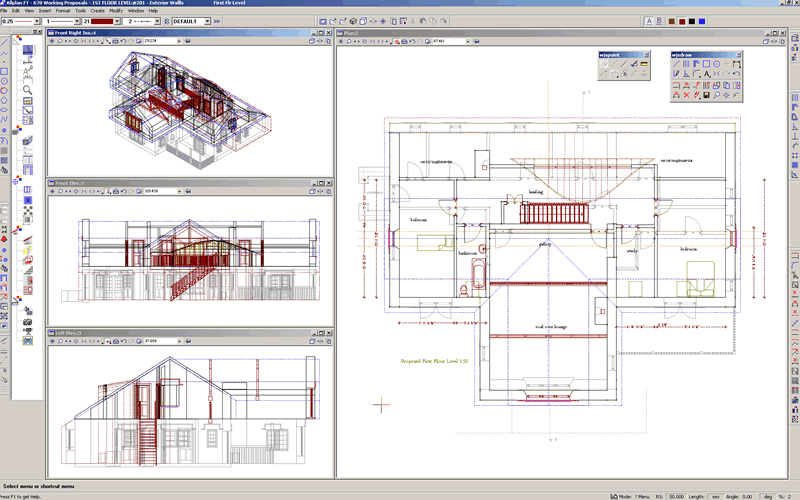Screen dimensions: 800x500
Task: Click the Length unit mm field in status bar
Action: 716,496
